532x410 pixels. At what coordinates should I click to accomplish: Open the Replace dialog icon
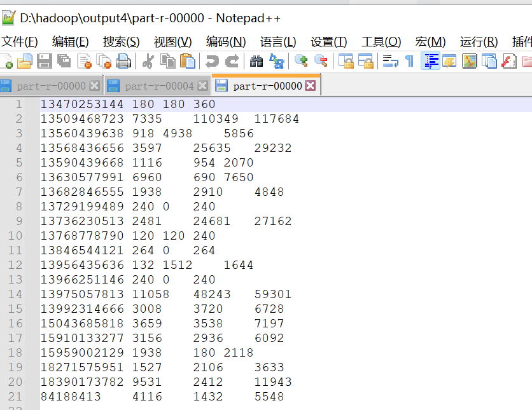tap(275, 62)
